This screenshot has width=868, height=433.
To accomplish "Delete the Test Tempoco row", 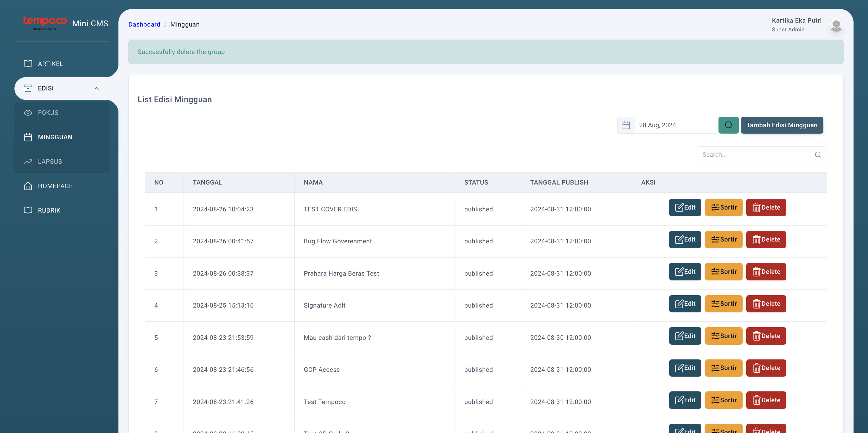I will [766, 400].
